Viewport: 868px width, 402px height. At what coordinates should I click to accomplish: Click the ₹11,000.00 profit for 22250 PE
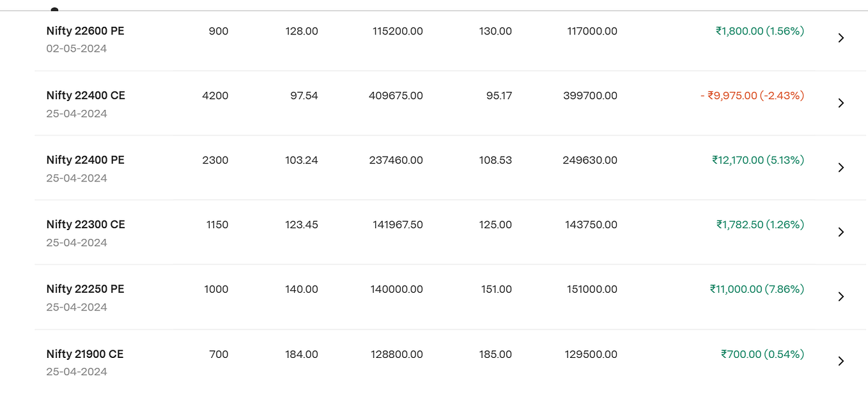(758, 289)
